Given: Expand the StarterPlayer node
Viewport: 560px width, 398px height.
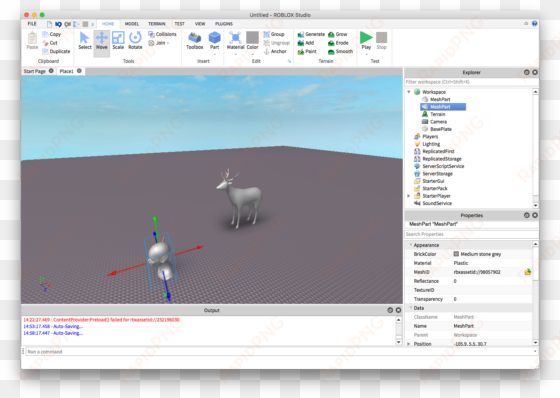Looking at the screenshot, I should point(409,196).
